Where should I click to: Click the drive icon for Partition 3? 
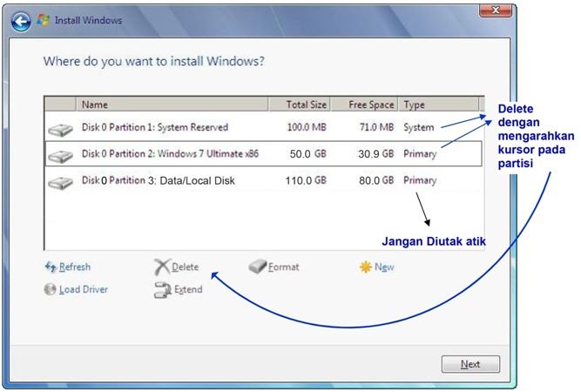(x=60, y=182)
